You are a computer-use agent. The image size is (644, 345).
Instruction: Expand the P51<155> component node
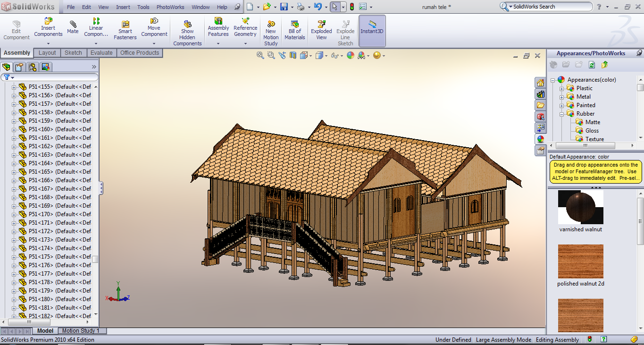pyautogui.click(x=14, y=87)
